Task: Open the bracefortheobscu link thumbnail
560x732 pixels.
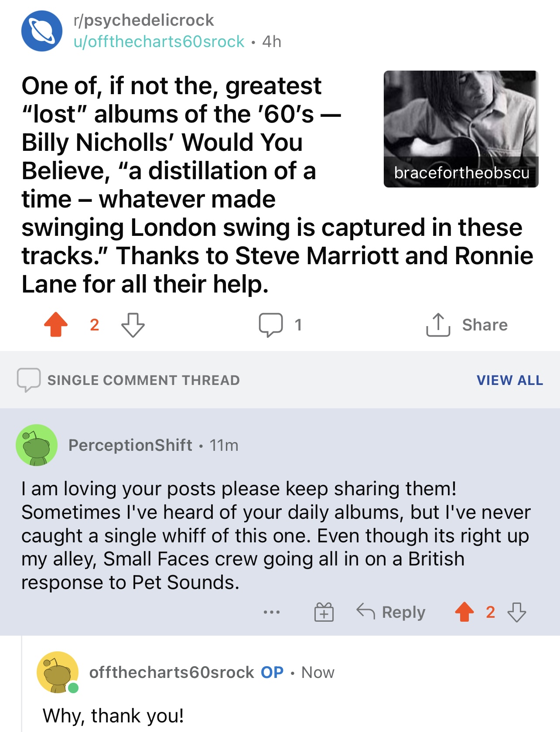Action: click(461, 129)
